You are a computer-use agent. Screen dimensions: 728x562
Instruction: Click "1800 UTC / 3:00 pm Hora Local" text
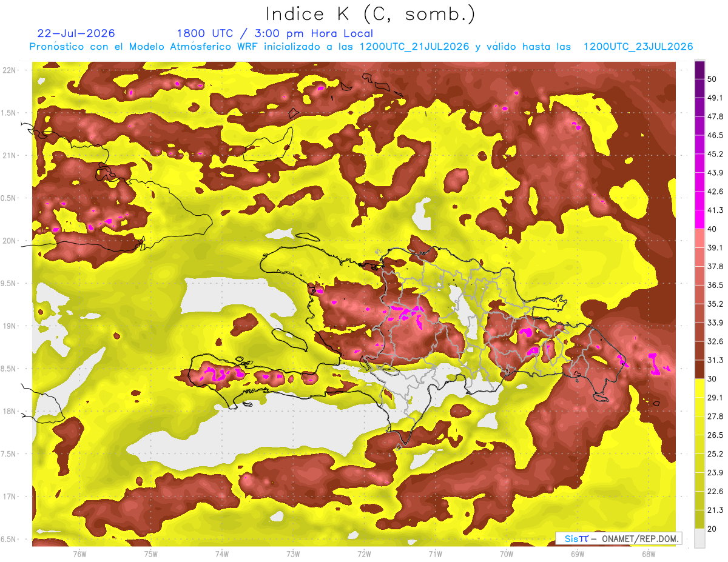[275, 33]
